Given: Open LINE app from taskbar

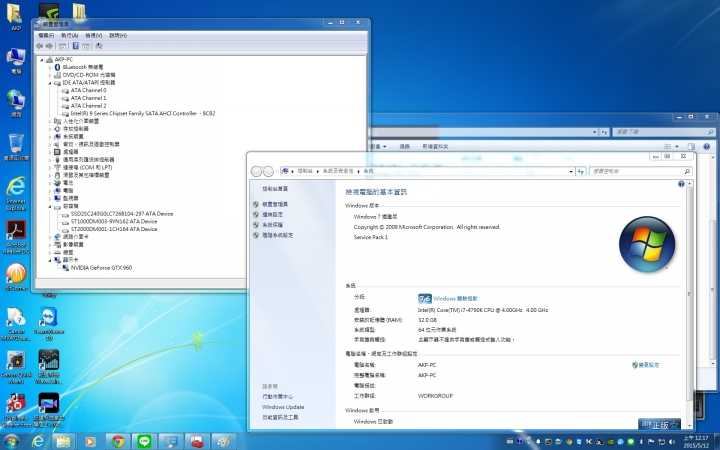Looking at the screenshot, I should point(144,442).
